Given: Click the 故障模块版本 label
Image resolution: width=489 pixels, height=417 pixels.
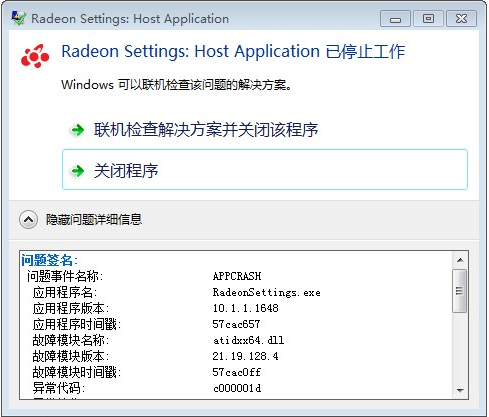Looking at the screenshot, I should [x=71, y=356].
